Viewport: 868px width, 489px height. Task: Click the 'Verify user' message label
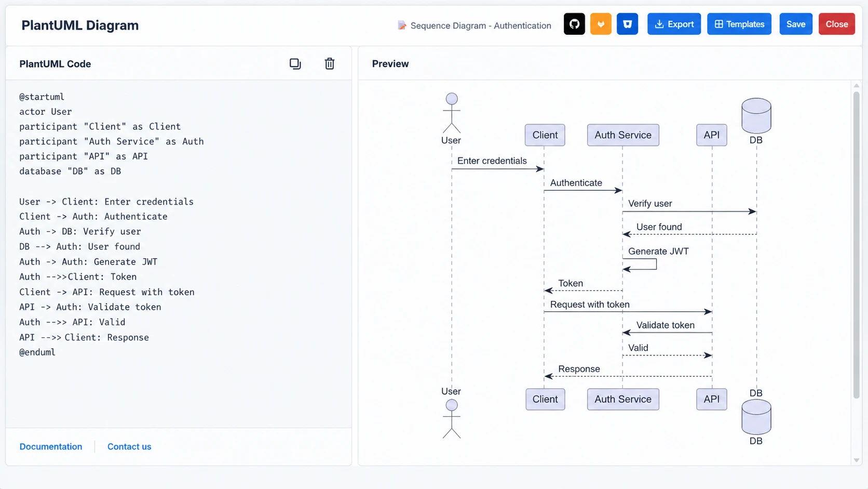click(650, 203)
